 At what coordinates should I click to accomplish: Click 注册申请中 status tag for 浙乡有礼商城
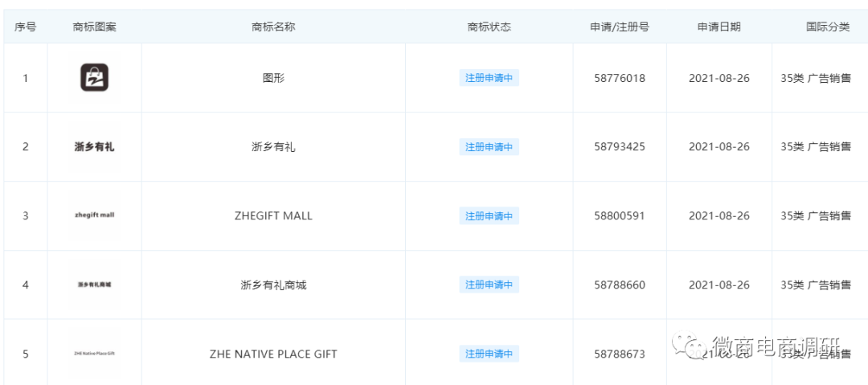tap(489, 285)
